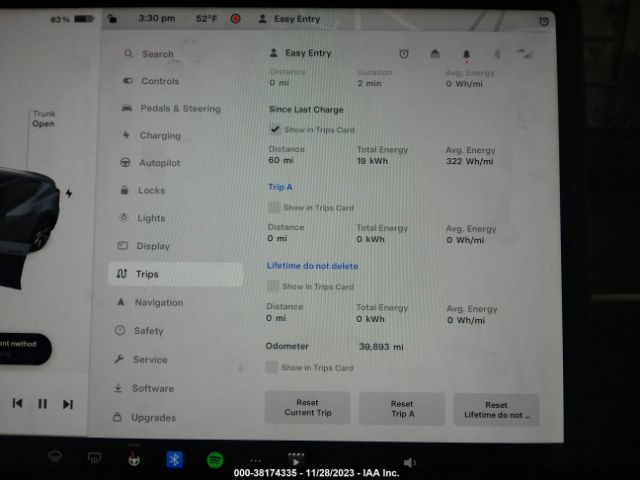Rename the Trip A label
Screen dimensions: 640x480
pyautogui.click(x=280, y=187)
